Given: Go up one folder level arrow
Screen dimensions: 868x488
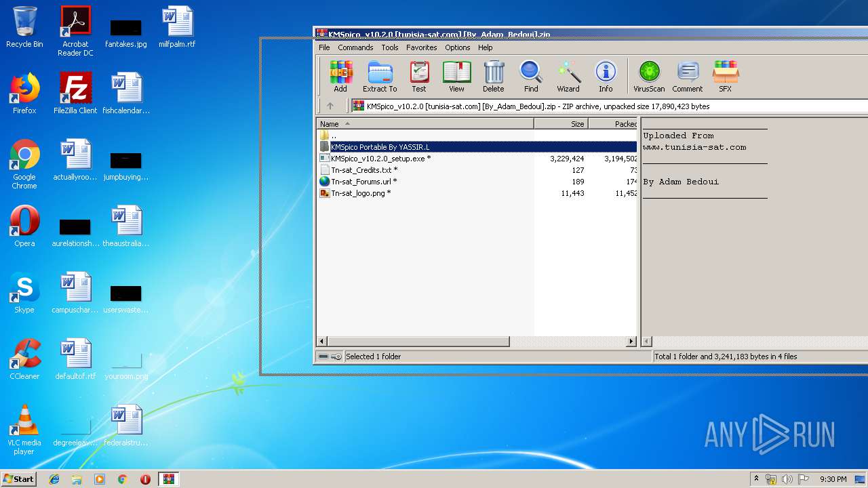Looking at the screenshot, I should click(330, 106).
